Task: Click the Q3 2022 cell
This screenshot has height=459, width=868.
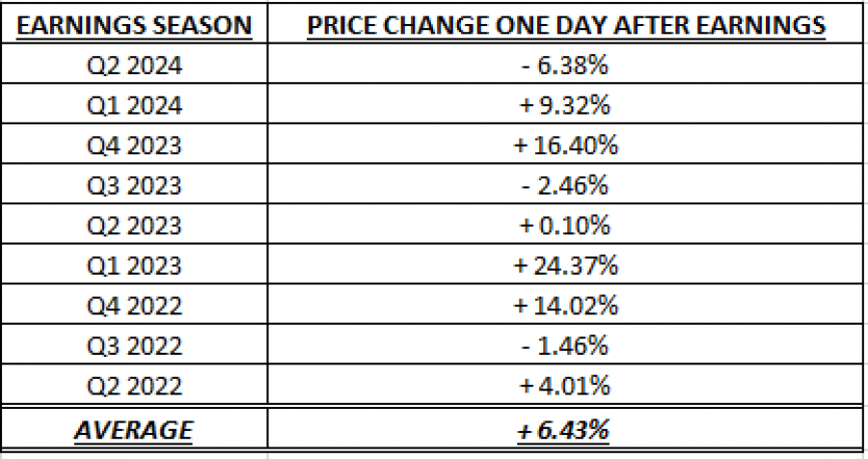Action: 134,345
